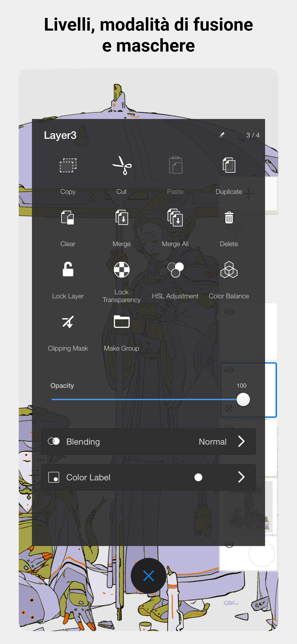Clear the layer contents
This screenshot has height=644, width=297.
click(x=68, y=217)
